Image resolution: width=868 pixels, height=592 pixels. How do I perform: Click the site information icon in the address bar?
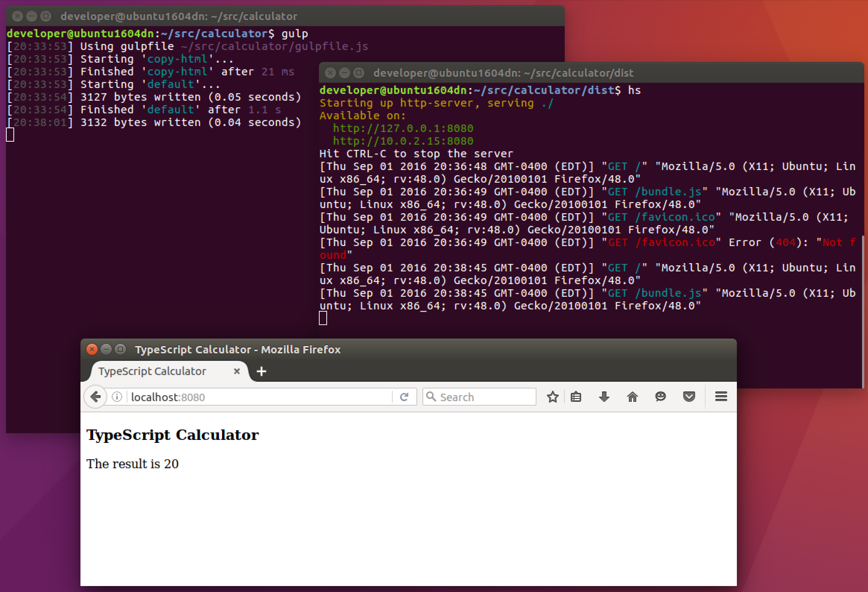(117, 397)
